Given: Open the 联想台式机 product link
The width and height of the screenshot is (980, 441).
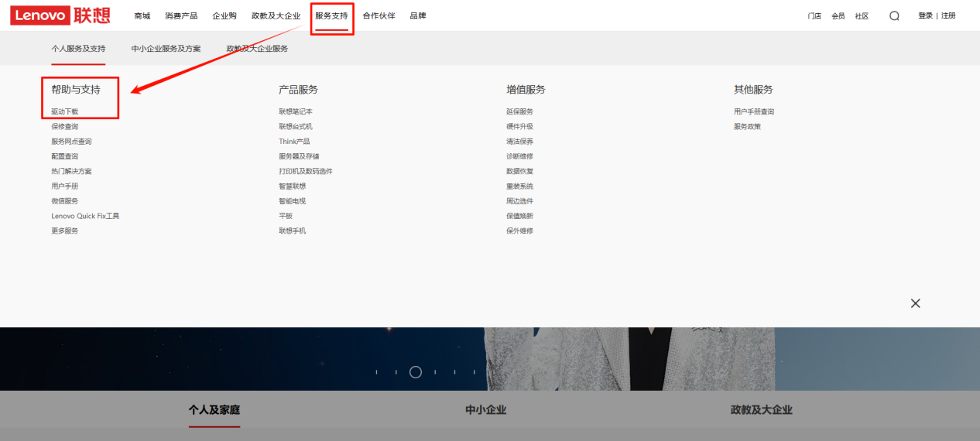Looking at the screenshot, I should coord(296,126).
